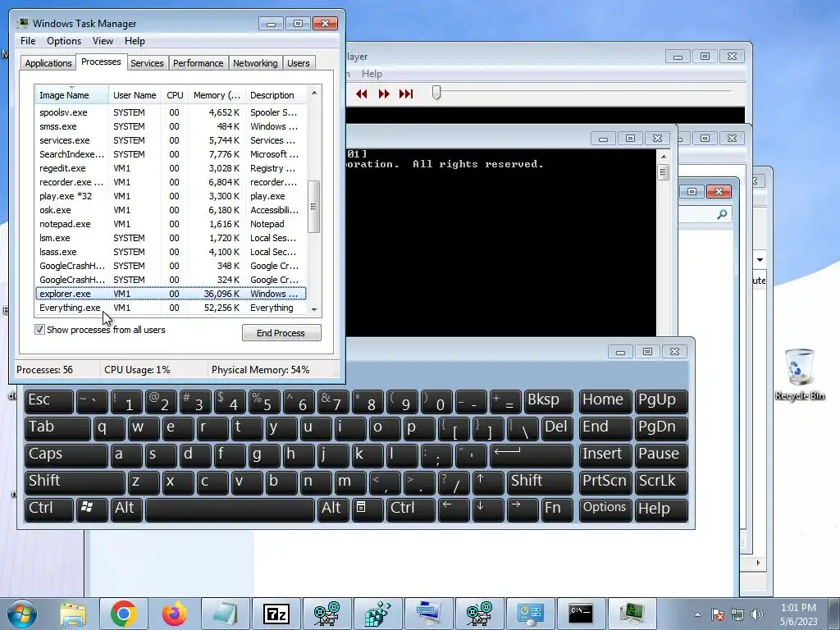Click the Help key on the on-screen keyboard
Image resolution: width=840 pixels, height=630 pixels.
661,509
